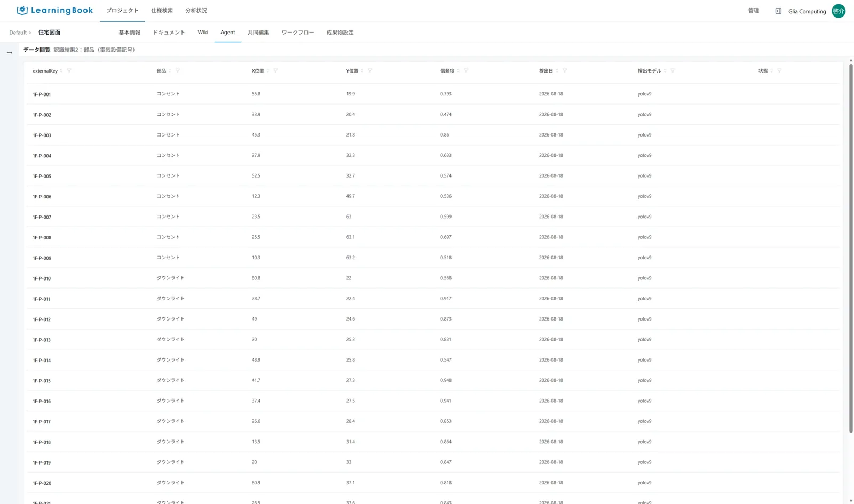854x504 pixels.
Task: Expand the sidebar with arrow icon
Action: [9, 53]
